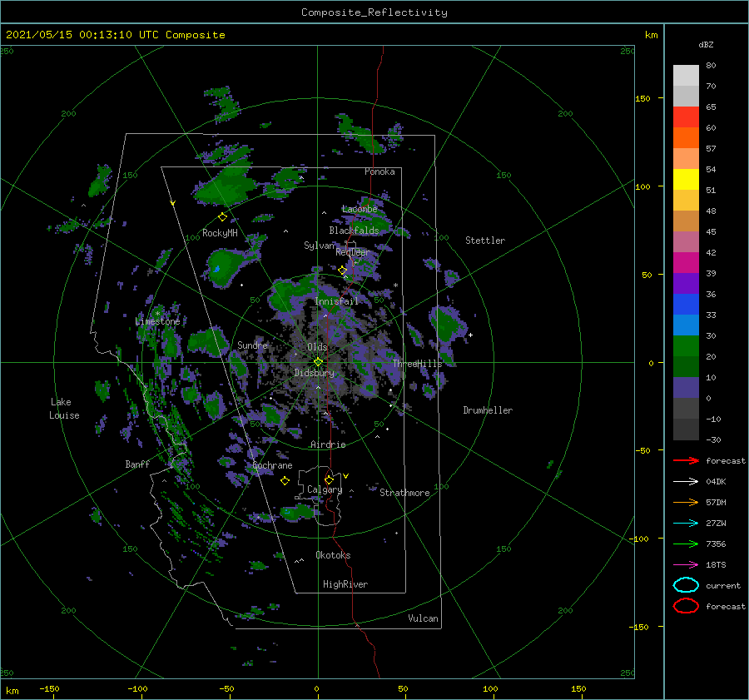Click the Calgary city label
This screenshot has width=749, height=700.
coord(325,489)
